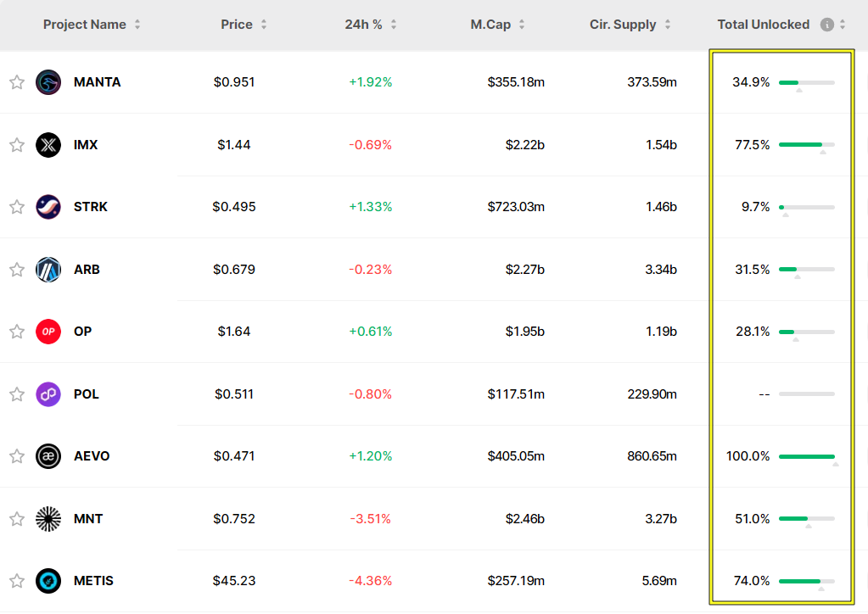Open the OP project name link
The width and height of the screenshot is (868, 614).
(83, 332)
